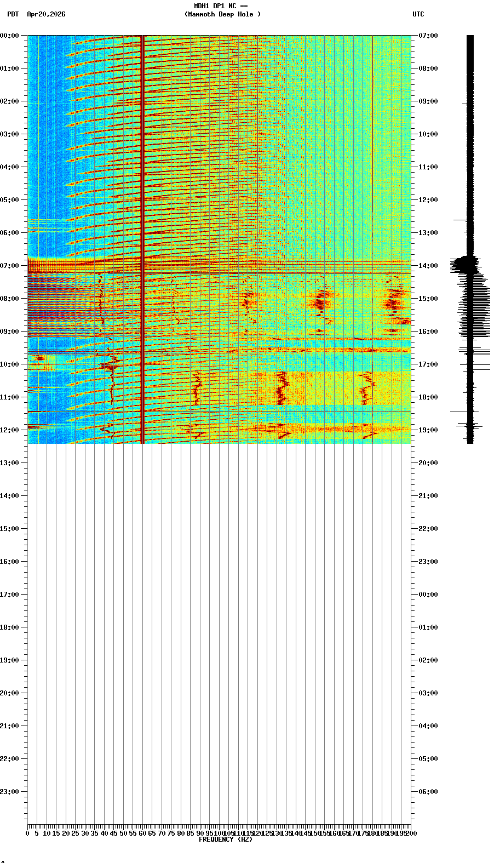Select 20:00 on the right UTC axis
The width and height of the screenshot is (494, 868).
click(428, 463)
